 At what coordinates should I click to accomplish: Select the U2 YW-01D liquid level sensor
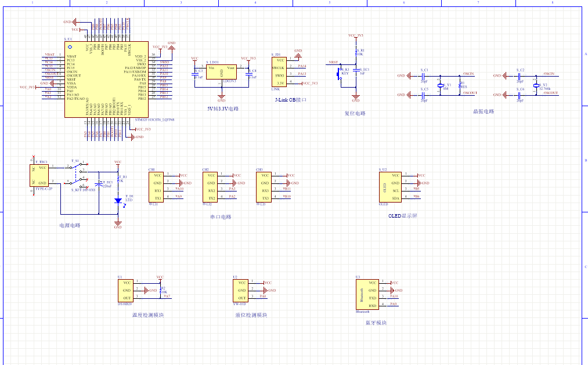click(x=239, y=290)
